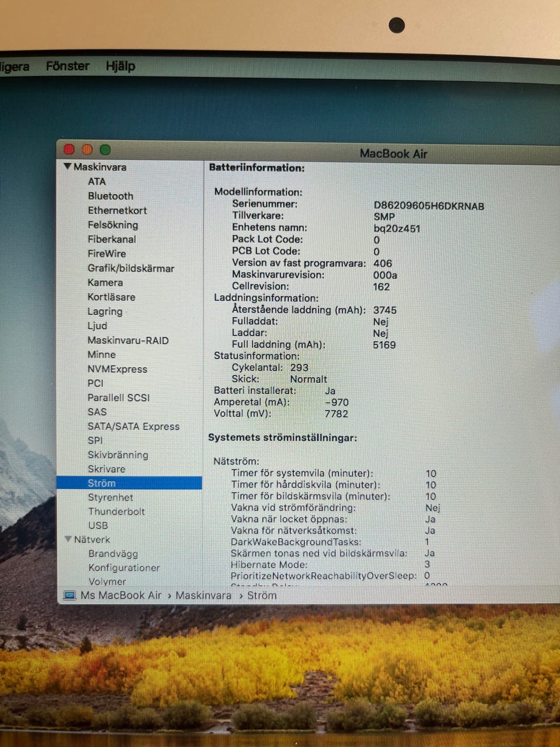The height and width of the screenshot is (747, 560).
Task: Select FireWire in the sidebar
Action: [107, 253]
